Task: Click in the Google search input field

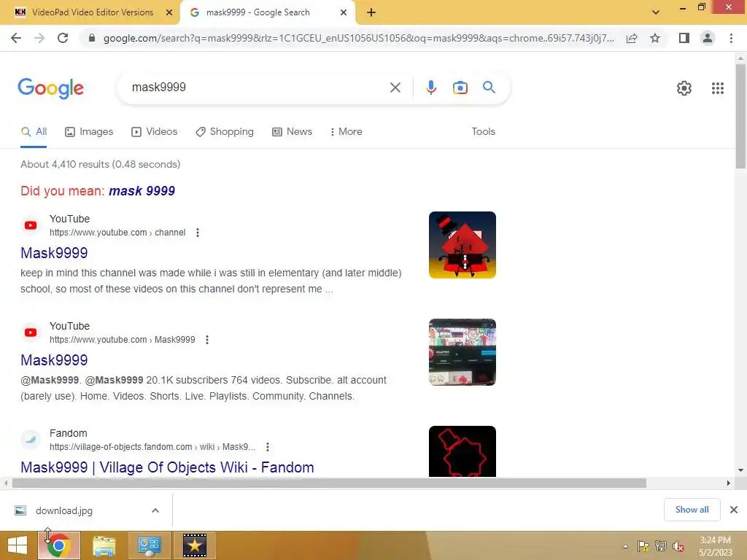Action: [258, 87]
